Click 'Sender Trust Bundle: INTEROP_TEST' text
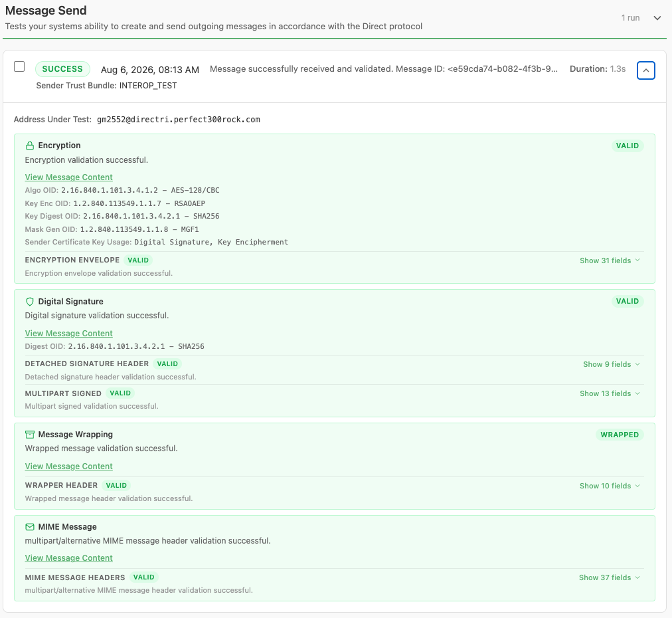The image size is (672, 618). (106, 86)
